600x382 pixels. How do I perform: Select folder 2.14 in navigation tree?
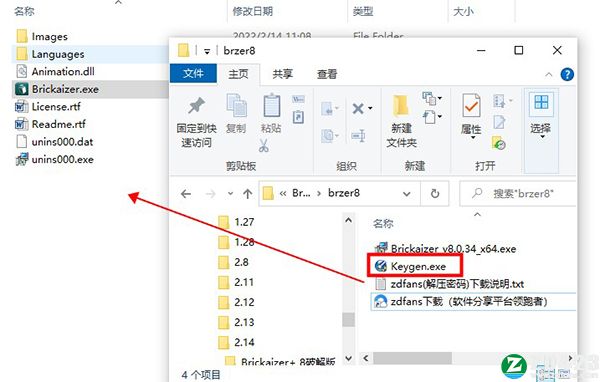[236, 342]
